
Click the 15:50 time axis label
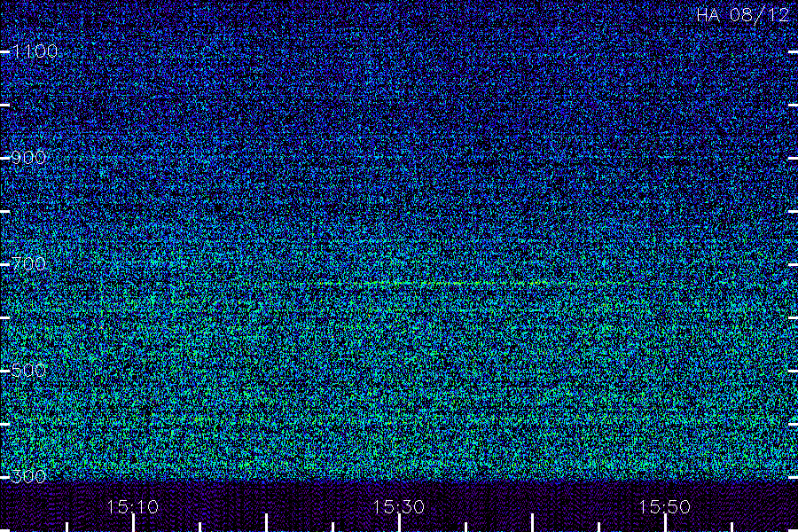pyautogui.click(x=665, y=507)
